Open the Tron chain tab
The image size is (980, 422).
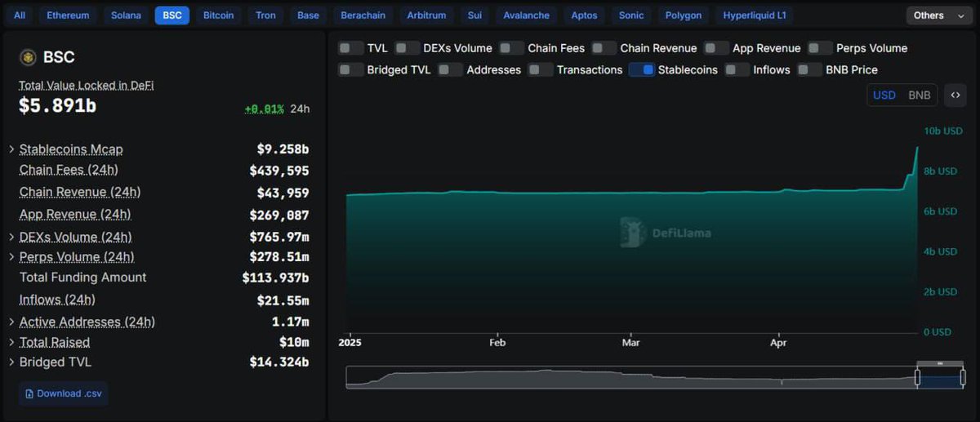coord(265,16)
